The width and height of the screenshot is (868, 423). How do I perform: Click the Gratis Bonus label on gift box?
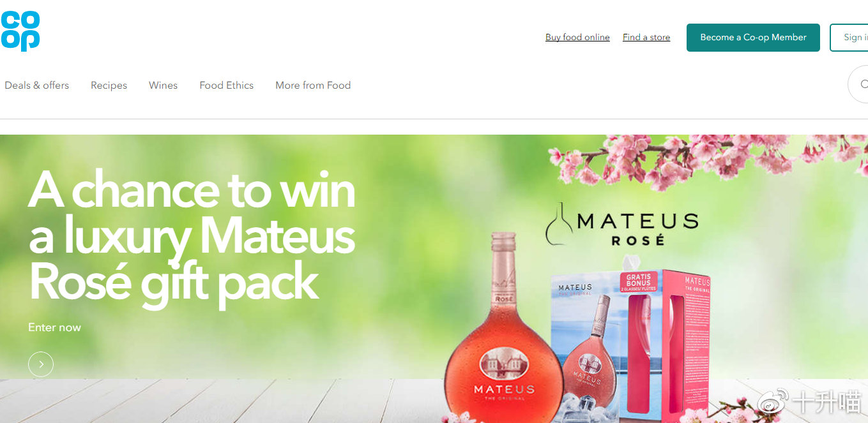(638, 281)
